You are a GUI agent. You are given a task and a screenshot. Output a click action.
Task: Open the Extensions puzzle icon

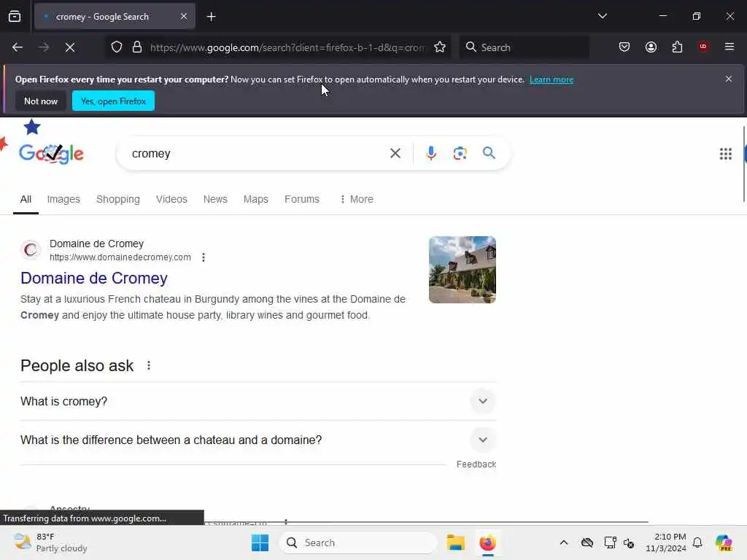tap(677, 47)
